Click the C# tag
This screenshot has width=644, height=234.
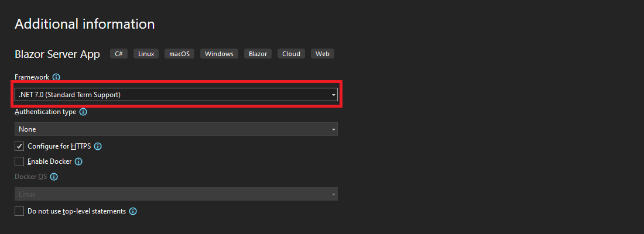[x=119, y=54]
